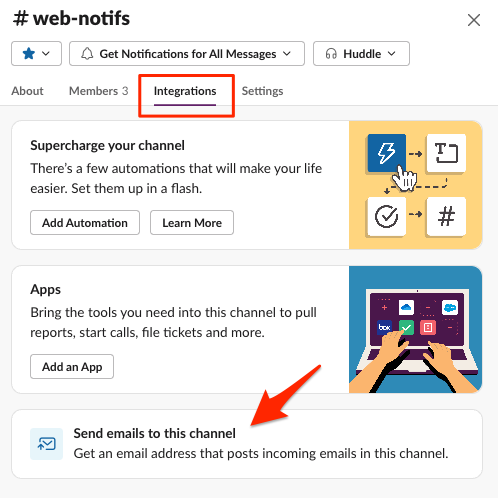Click the email envelope icon
498x498 pixels.
pos(46,444)
